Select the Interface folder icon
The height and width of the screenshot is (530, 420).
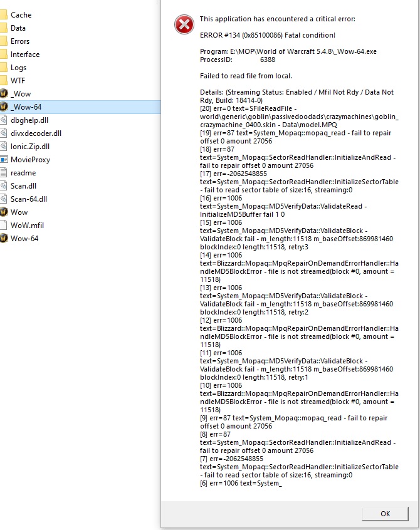pos(3,55)
